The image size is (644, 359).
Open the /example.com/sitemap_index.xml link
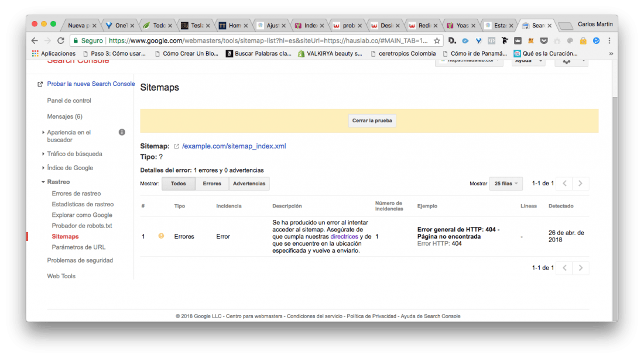pyautogui.click(x=234, y=146)
